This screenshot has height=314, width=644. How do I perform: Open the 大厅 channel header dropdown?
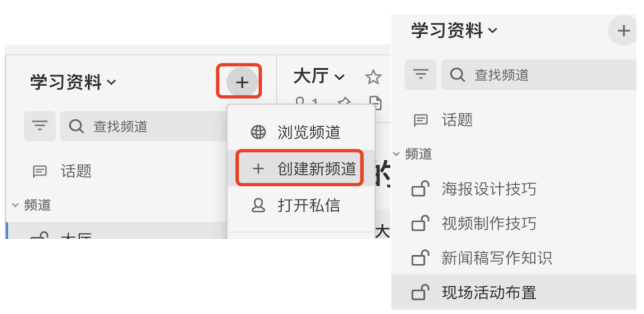pos(319,76)
